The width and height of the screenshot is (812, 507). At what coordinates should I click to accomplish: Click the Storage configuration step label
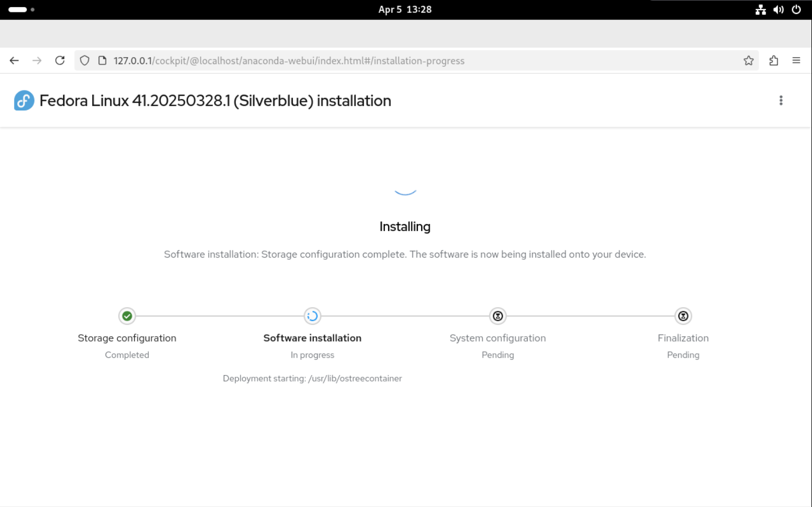[127, 338]
